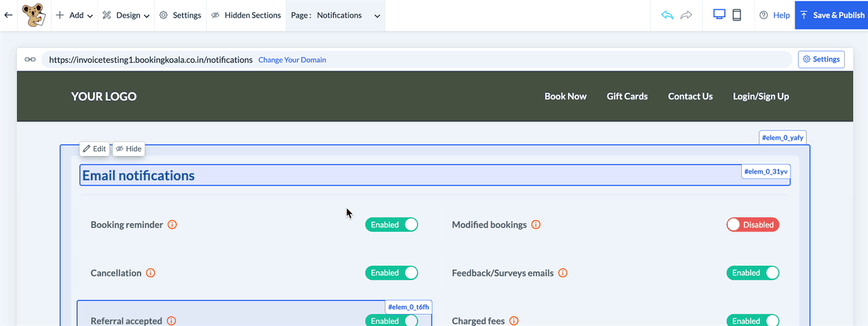The image size is (868, 326).
Task: Click the undo arrow icon
Action: (667, 15)
